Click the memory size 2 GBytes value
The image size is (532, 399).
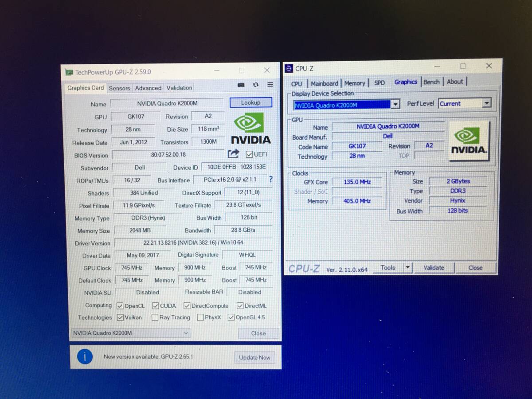pos(458,181)
